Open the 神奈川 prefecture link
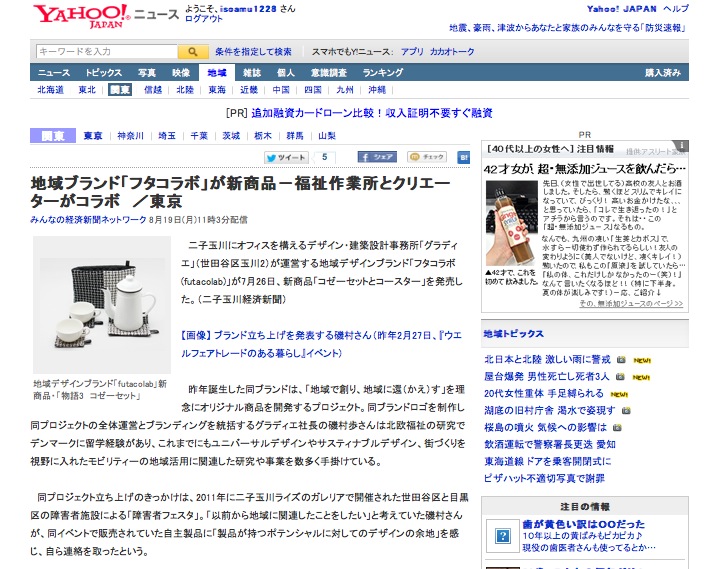This screenshot has height=569, width=724. (x=130, y=136)
